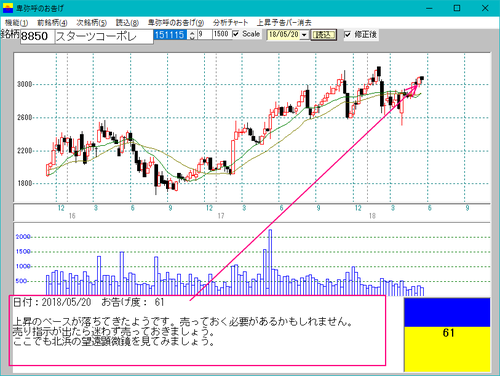Open the 18/05/20 date dropdown arrow
The width and height of the screenshot is (500, 376).
pyautogui.click(x=304, y=35)
